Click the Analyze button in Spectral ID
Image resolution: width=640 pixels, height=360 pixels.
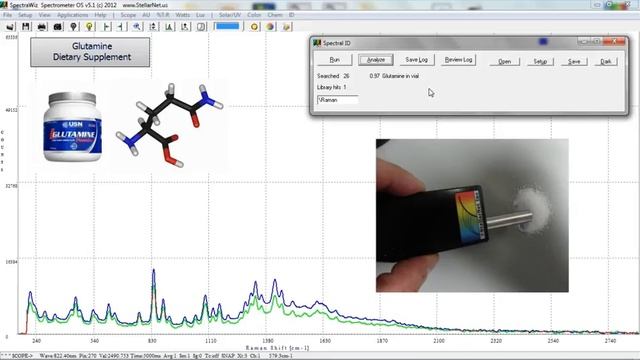(x=376, y=60)
